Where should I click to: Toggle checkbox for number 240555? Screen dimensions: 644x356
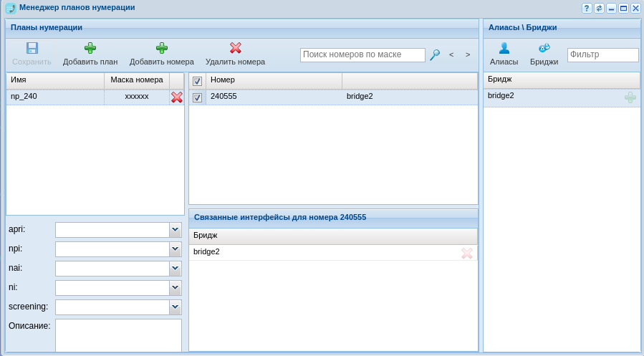[x=197, y=97]
